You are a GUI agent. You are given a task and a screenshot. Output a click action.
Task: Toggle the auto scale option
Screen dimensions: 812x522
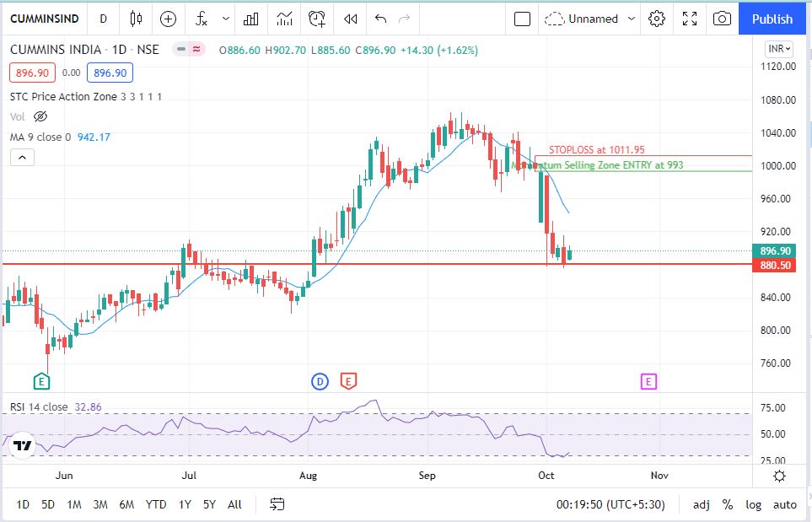pos(784,504)
